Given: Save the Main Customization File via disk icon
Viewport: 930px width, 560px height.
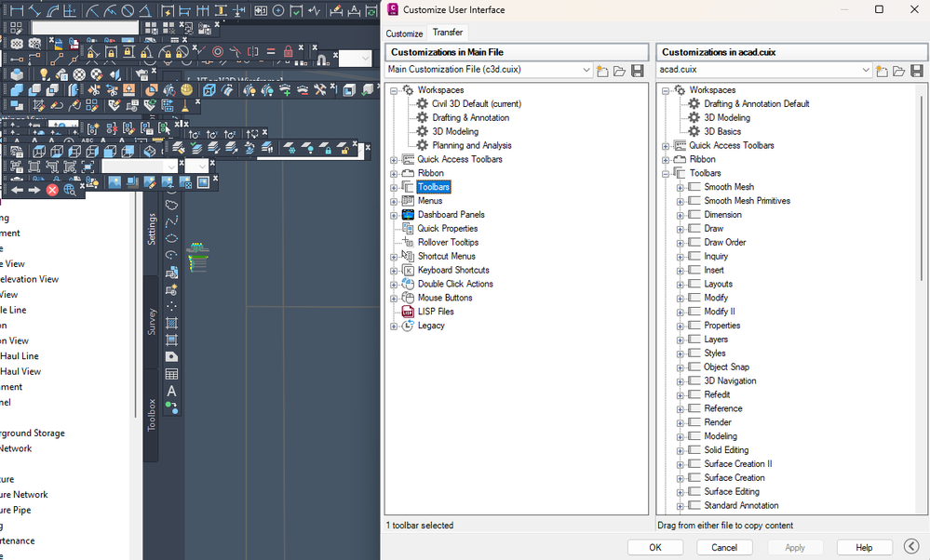Looking at the screenshot, I should (638, 71).
